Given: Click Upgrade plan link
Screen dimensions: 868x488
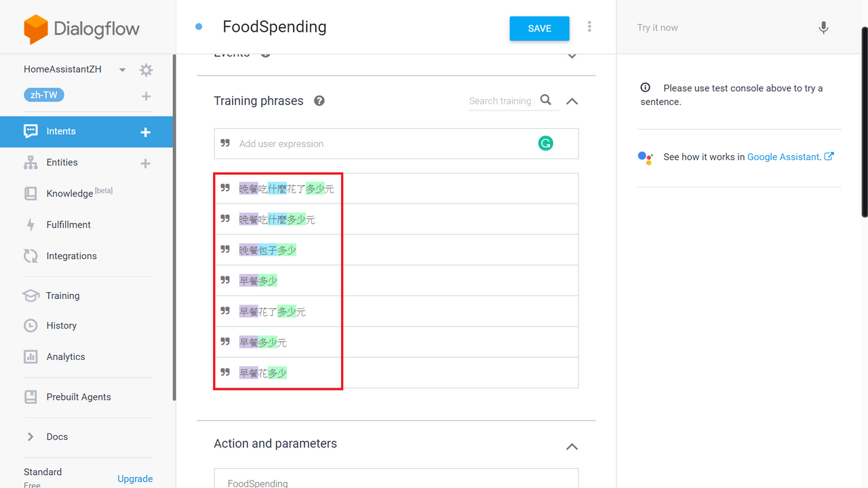Looking at the screenshot, I should (135, 479).
